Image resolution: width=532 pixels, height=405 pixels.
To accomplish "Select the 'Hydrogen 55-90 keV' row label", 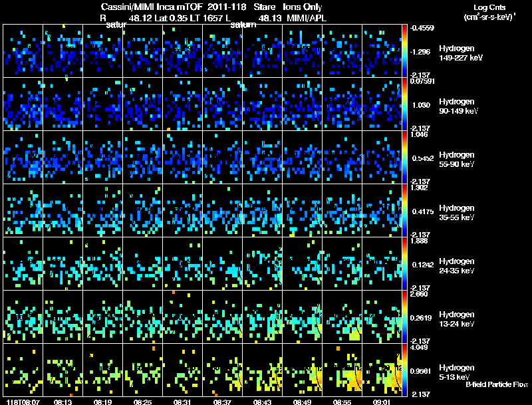I will [457, 160].
